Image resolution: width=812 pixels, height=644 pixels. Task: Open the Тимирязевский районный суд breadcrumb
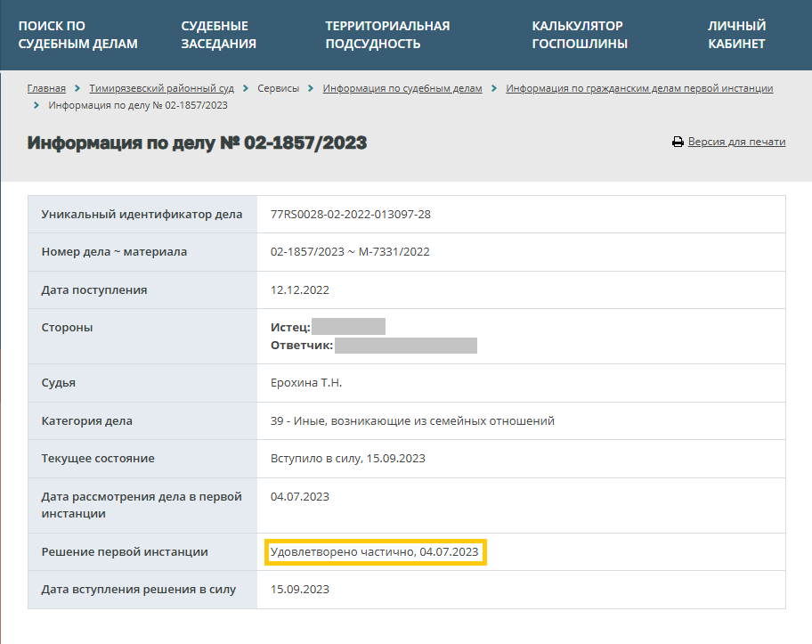click(161, 88)
